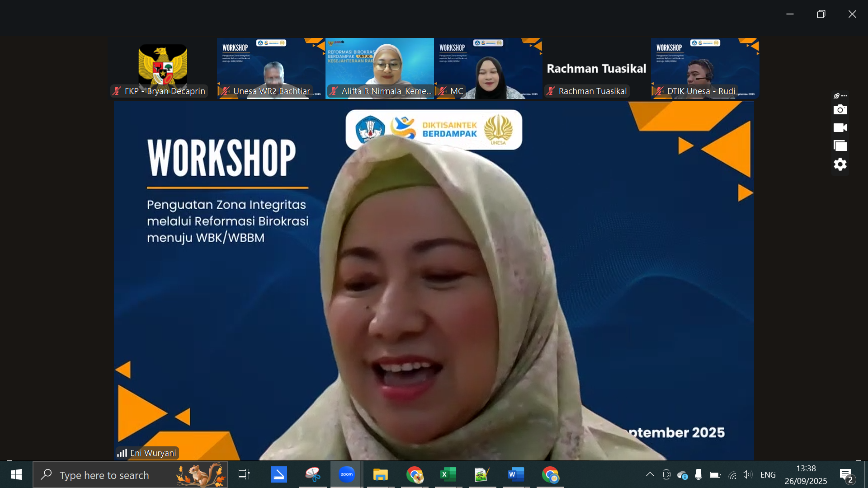Open Zoom from the taskbar

coord(346,474)
